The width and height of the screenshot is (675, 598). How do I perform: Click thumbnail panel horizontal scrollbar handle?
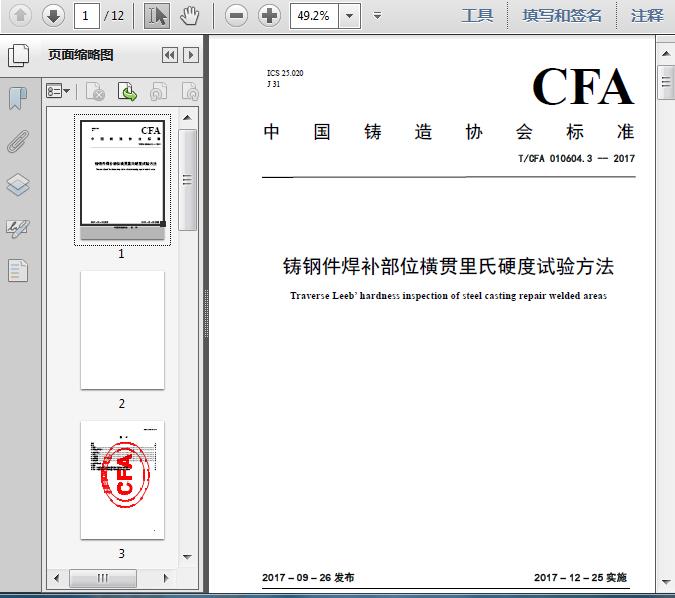click(102, 578)
